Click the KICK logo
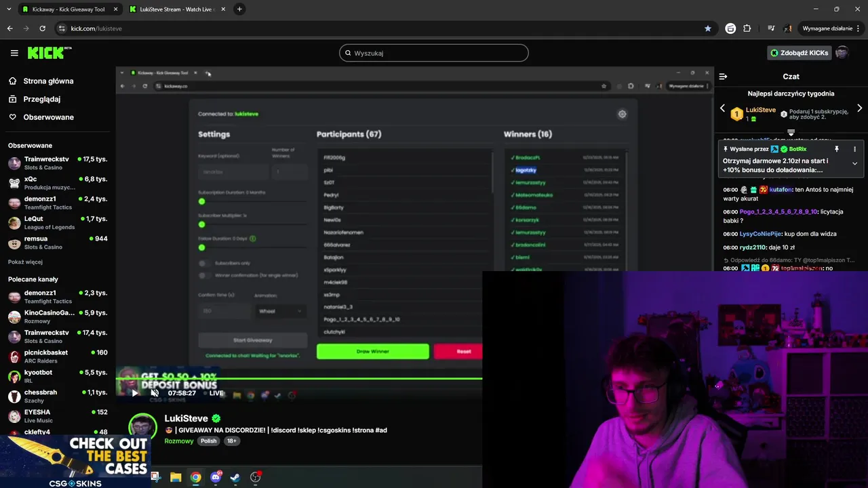This screenshot has width=868, height=488. [x=49, y=53]
